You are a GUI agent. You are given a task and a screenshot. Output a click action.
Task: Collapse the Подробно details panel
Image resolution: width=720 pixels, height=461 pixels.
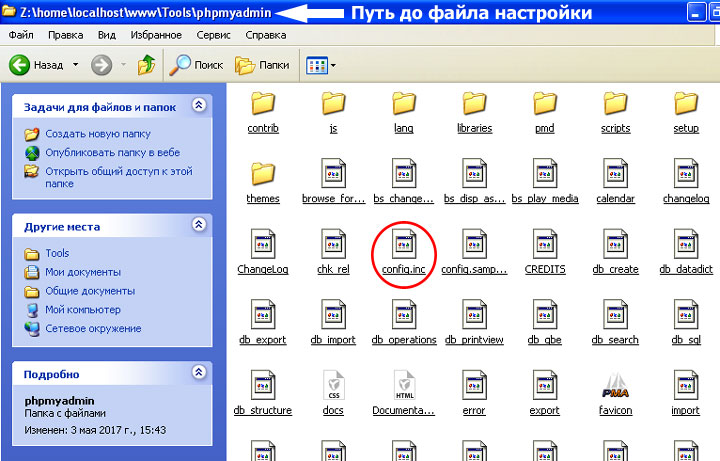[199, 372]
